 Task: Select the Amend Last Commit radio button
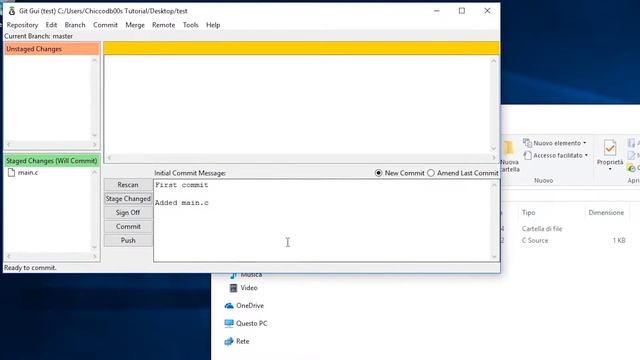(x=431, y=173)
